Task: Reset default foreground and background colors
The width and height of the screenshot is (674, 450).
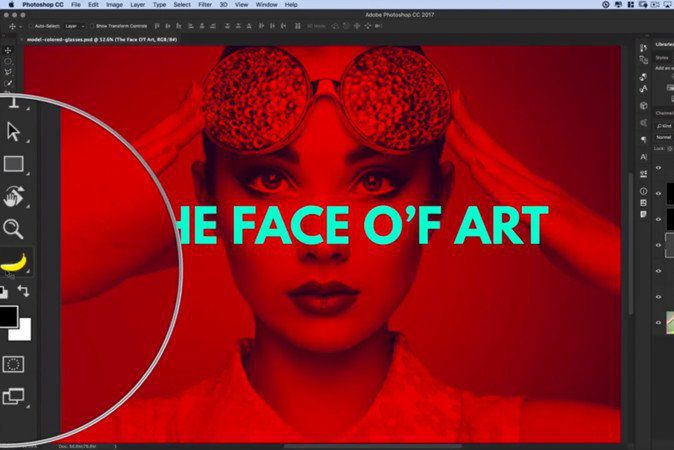Action: (x=3, y=292)
